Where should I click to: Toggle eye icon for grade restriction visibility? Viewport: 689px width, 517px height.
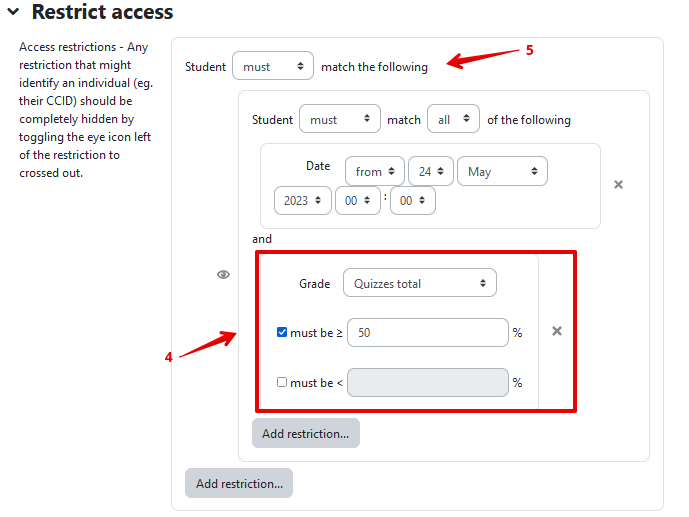pos(224,275)
